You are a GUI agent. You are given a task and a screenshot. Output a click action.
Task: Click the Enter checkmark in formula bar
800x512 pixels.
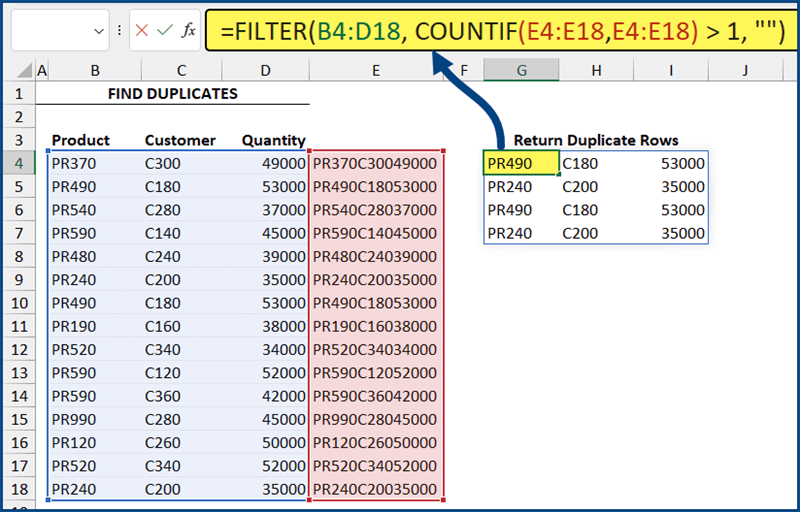165,31
